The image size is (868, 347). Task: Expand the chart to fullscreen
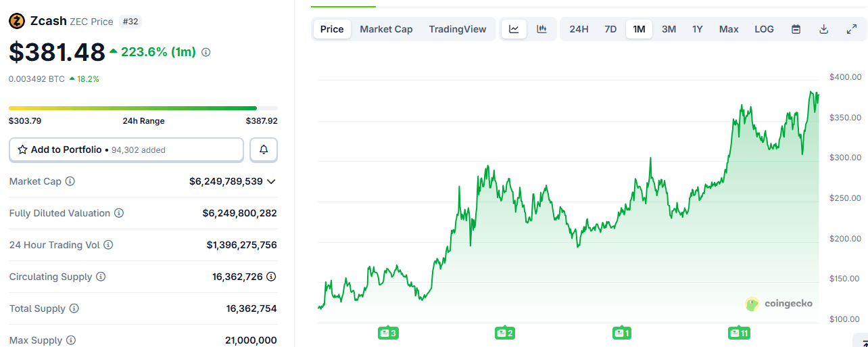[x=851, y=29]
